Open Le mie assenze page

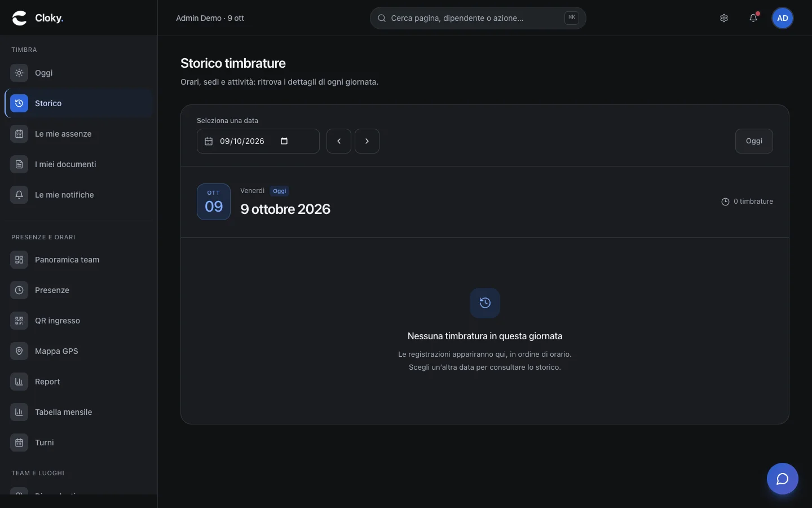(79, 134)
